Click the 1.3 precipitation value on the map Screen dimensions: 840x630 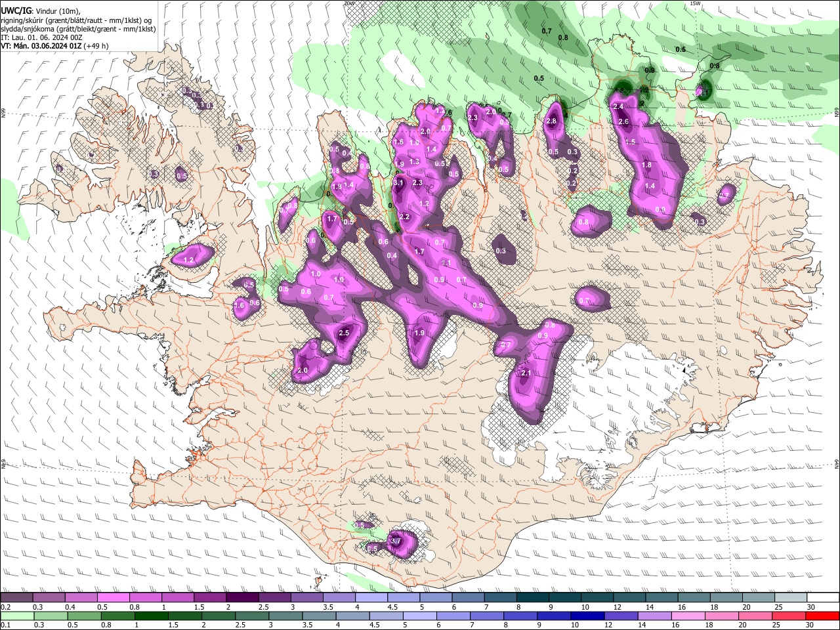(414, 161)
